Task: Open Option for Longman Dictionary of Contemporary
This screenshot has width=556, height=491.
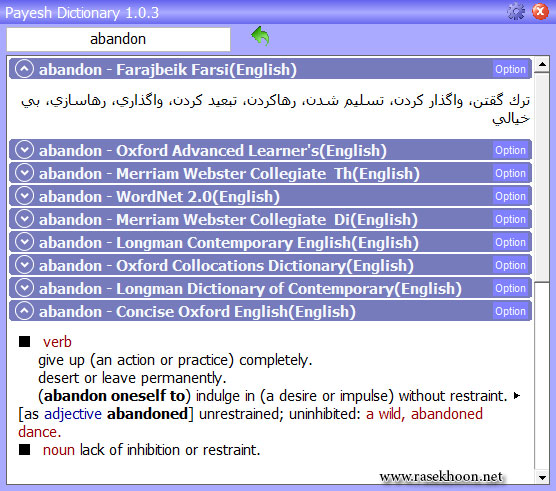Action: point(510,288)
